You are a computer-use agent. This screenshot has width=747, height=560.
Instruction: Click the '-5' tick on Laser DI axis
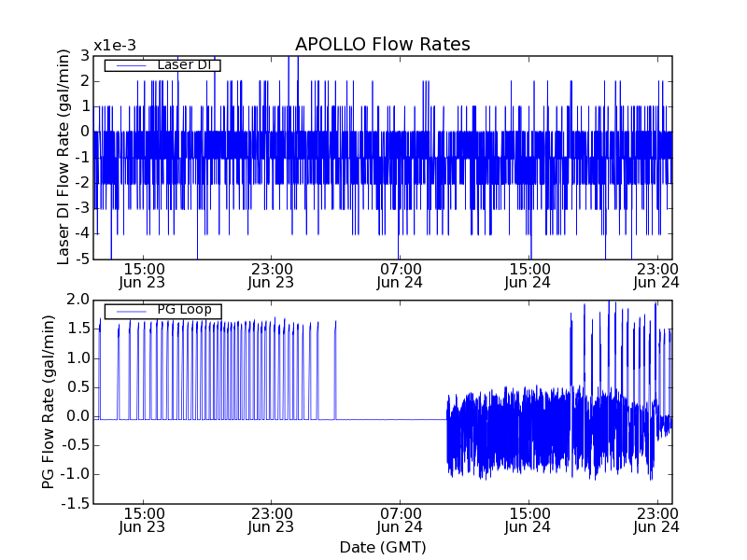click(x=85, y=259)
